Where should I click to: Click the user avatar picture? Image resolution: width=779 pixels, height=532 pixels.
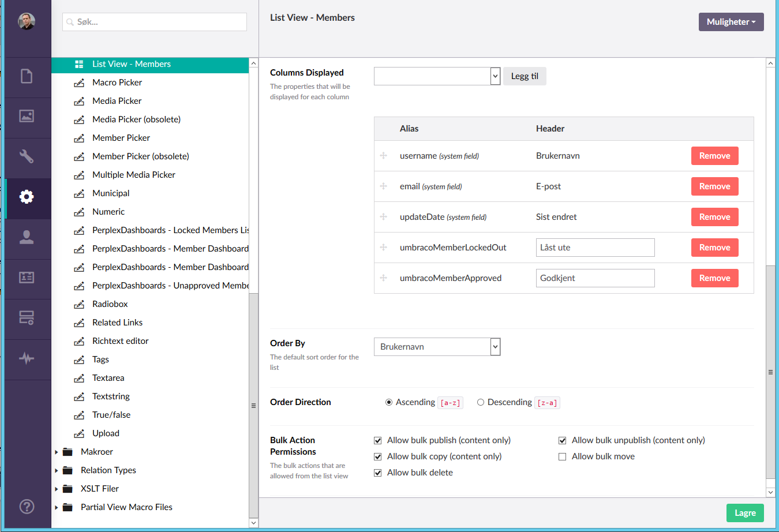pos(27,22)
